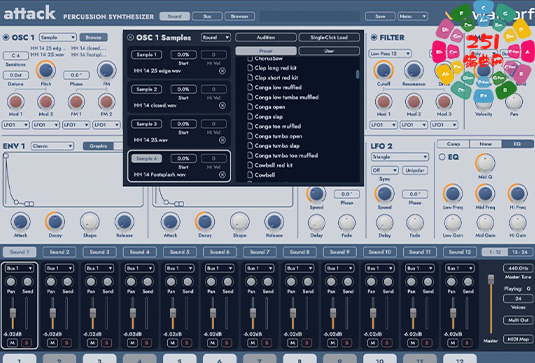Viewport: 535px width, 363px height.
Task: Mute Sound 6 channel
Action: point(213,343)
